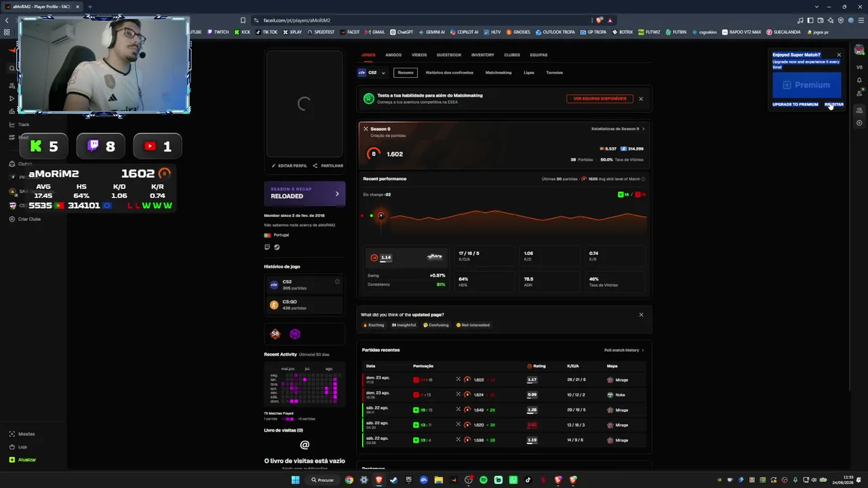Image resolution: width=868 pixels, height=488 pixels.
Task: Open the HLTV bookmark
Action: coord(492,32)
